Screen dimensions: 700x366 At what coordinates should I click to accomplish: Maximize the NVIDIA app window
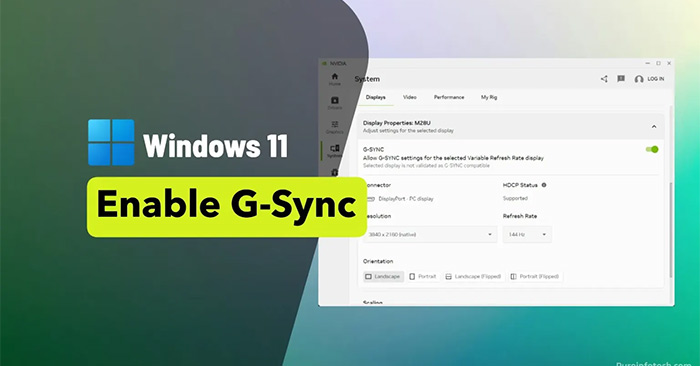click(658, 63)
